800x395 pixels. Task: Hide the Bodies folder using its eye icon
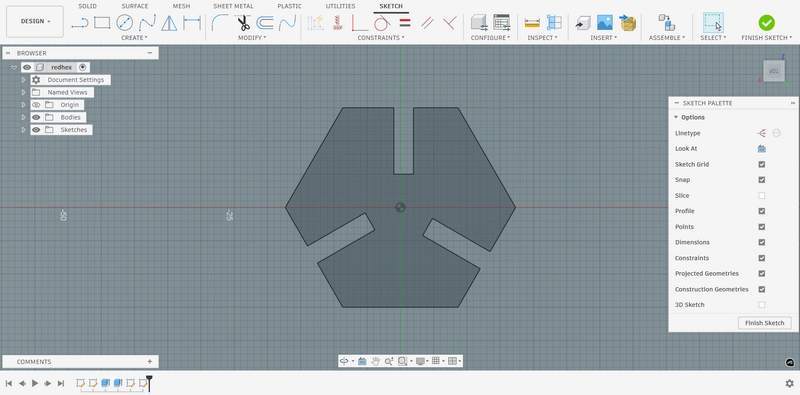pyautogui.click(x=36, y=117)
